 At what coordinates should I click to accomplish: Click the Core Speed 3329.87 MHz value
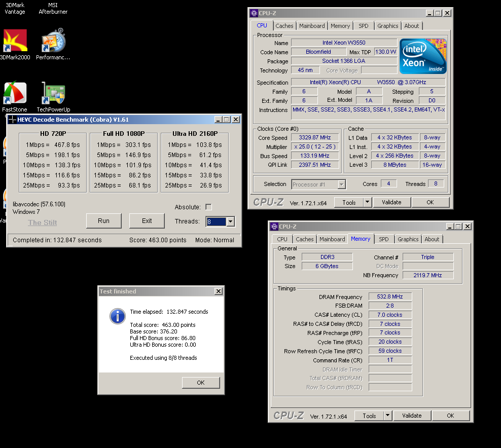click(315, 137)
